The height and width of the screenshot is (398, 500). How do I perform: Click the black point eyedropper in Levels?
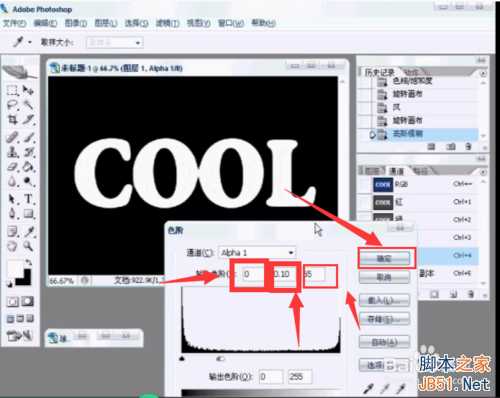[368, 388]
